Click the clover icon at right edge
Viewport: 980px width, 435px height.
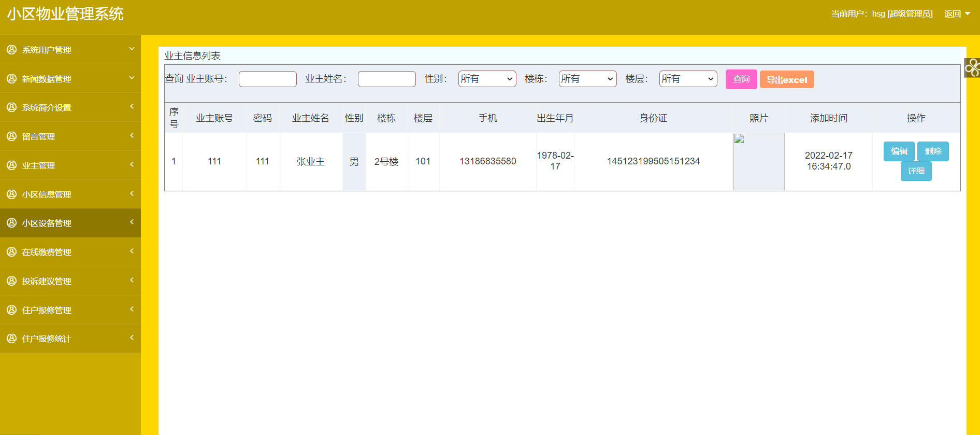coord(972,67)
